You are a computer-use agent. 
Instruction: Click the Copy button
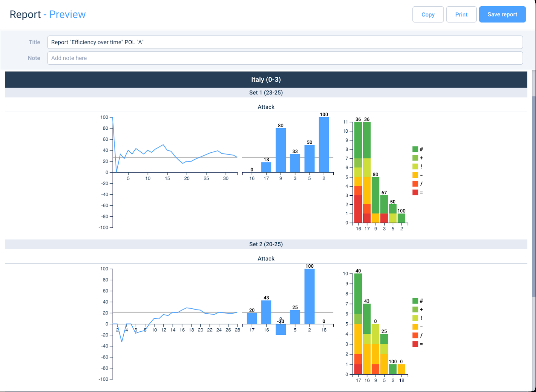428,14
